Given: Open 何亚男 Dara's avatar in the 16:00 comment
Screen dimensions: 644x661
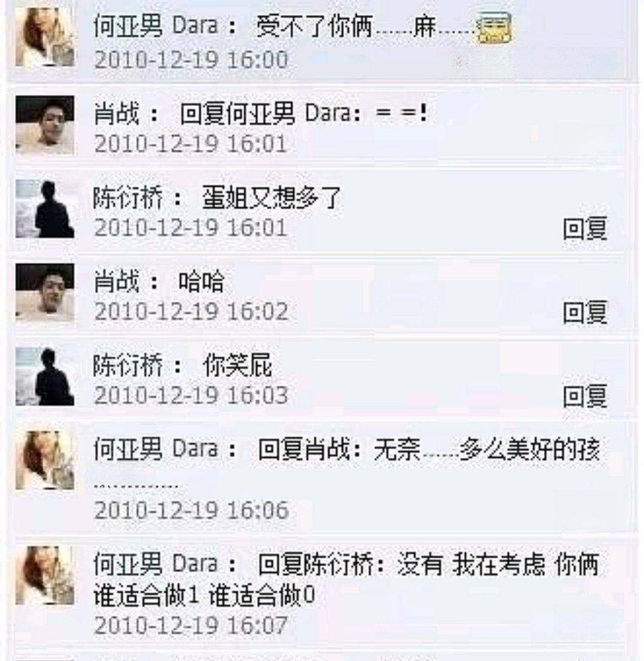Looking at the screenshot, I should click(x=45, y=37).
